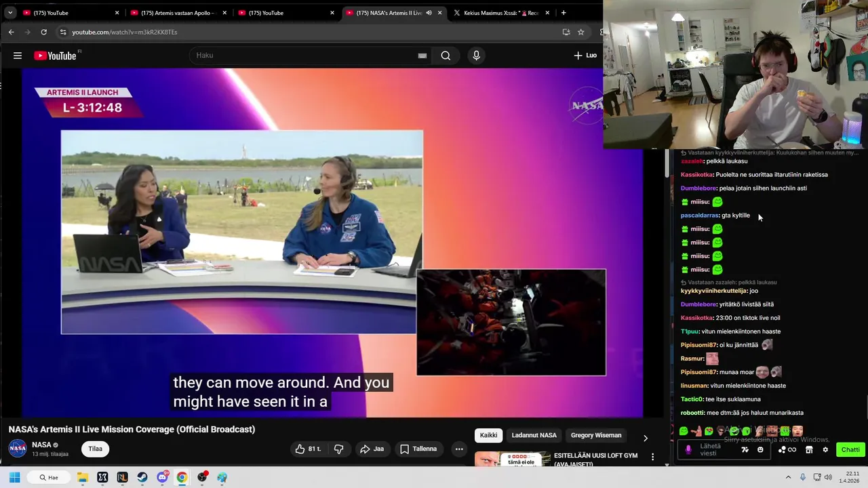This screenshot has width=868, height=488.
Task: Click the taskbar Hae search box
Action: [49, 477]
